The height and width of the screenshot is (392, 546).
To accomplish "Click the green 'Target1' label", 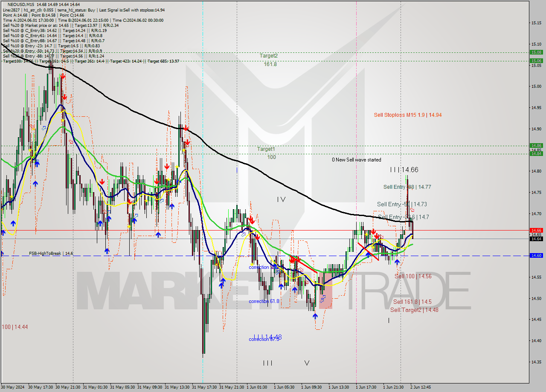I will pyautogui.click(x=266, y=149).
